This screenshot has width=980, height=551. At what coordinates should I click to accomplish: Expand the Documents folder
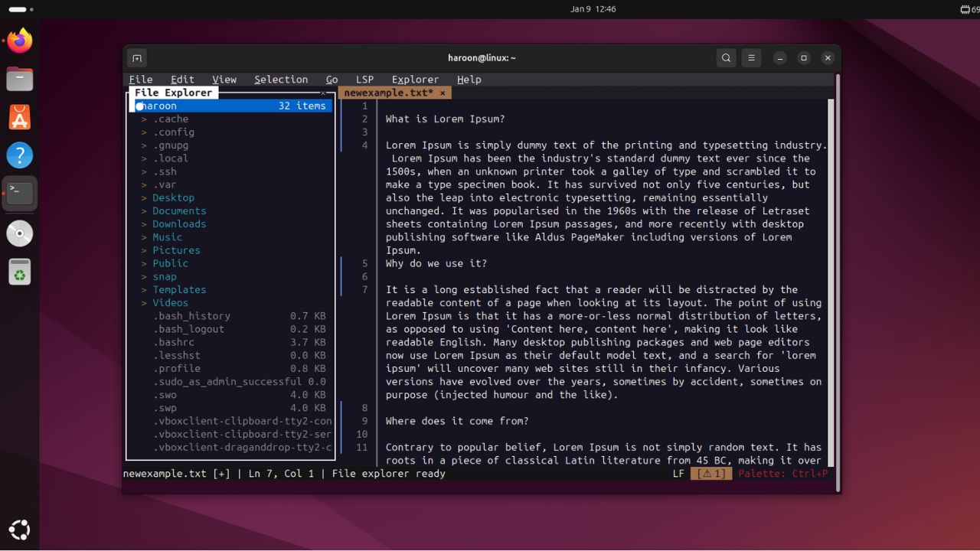pyautogui.click(x=179, y=210)
